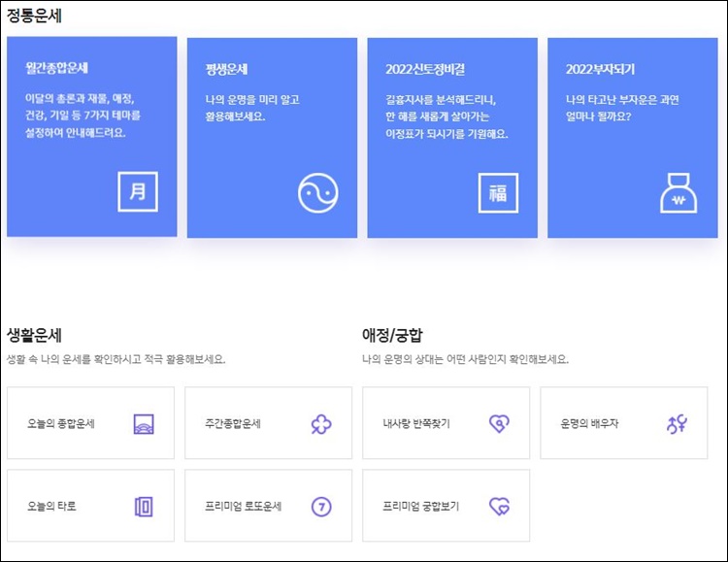Click the 애정/궁합 section heading
The image size is (728, 562).
pos(392,335)
